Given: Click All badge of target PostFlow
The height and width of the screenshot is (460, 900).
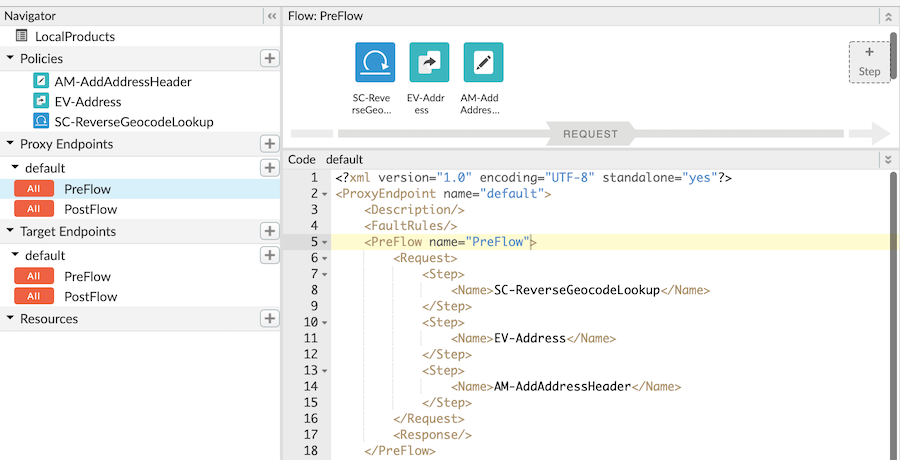Looking at the screenshot, I should click(x=34, y=296).
